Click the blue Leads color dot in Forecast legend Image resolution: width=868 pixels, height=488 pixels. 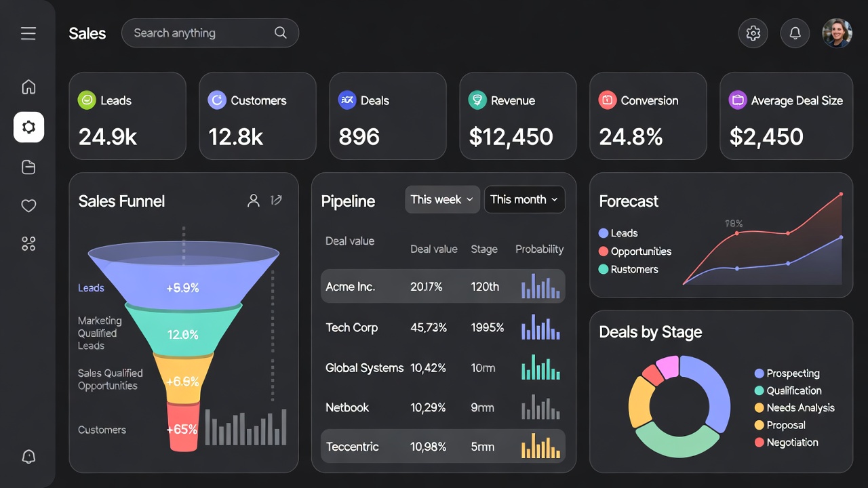[x=604, y=232]
